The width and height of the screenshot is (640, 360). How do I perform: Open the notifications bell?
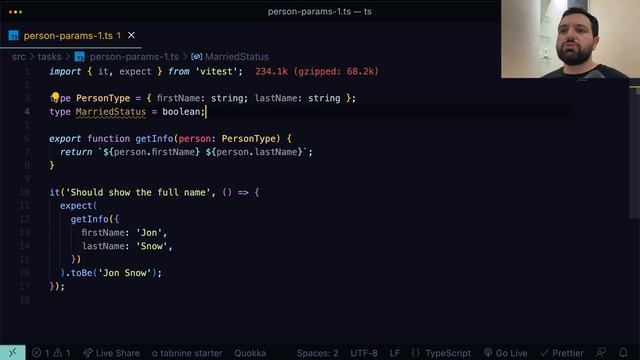623,353
